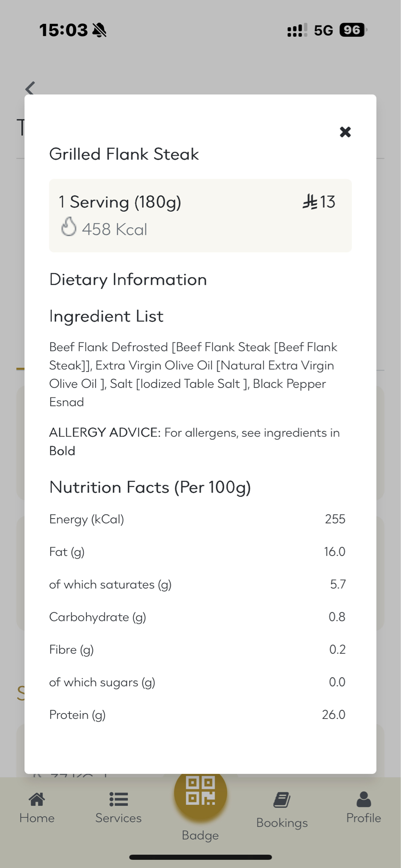
Task: Tap the Services list icon
Action: [x=118, y=799]
